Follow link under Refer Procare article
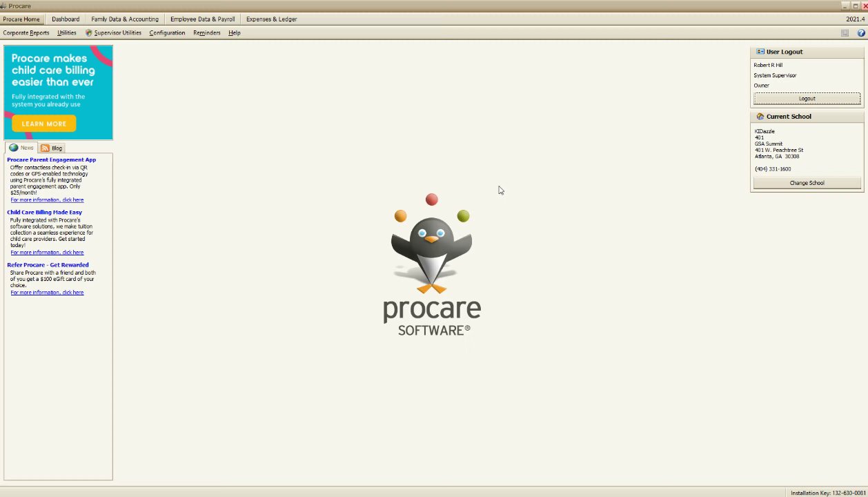This screenshot has width=868, height=497. [47, 293]
